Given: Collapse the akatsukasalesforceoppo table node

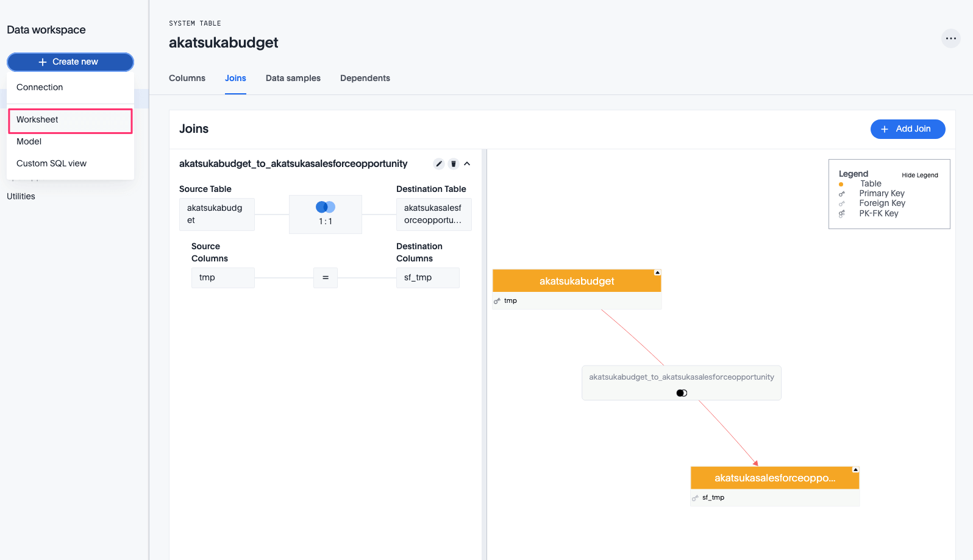Looking at the screenshot, I should tap(855, 470).
